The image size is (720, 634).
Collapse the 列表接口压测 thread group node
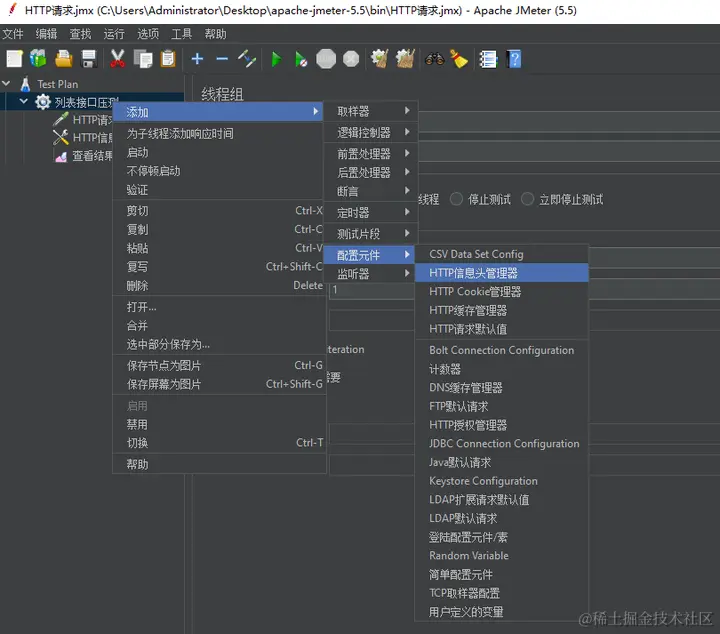pos(24,101)
